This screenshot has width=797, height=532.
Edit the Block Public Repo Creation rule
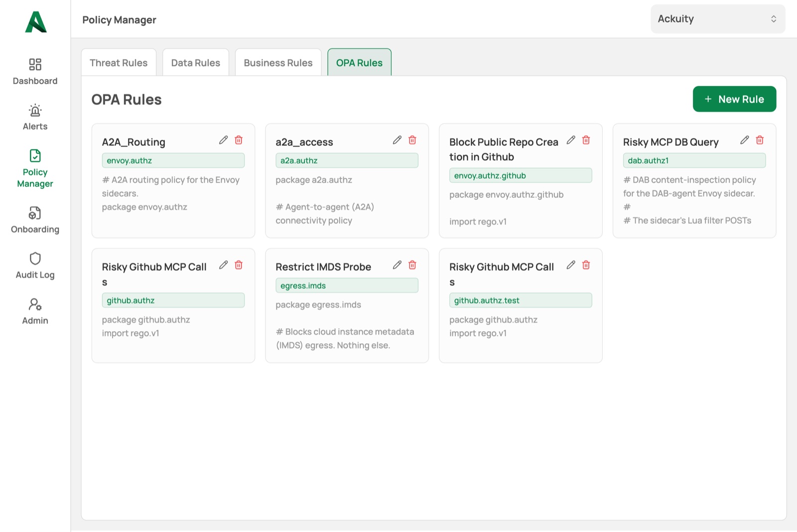(571, 140)
